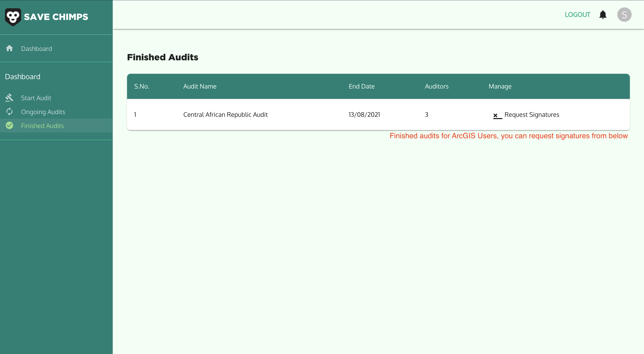Open notifications with the bell icon
This screenshot has width=644, height=354.
603,15
